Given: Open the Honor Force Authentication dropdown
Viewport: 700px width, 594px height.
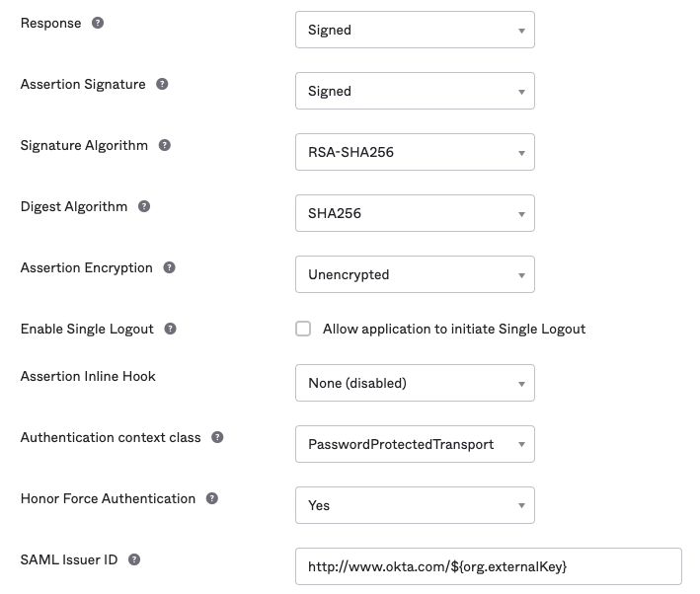Looking at the screenshot, I should (x=415, y=505).
